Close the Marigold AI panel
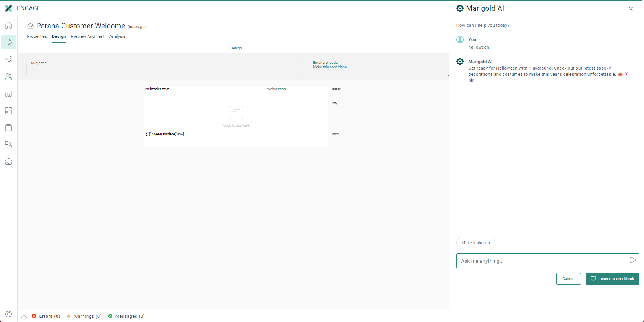This screenshot has height=322, width=644. [x=631, y=9]
